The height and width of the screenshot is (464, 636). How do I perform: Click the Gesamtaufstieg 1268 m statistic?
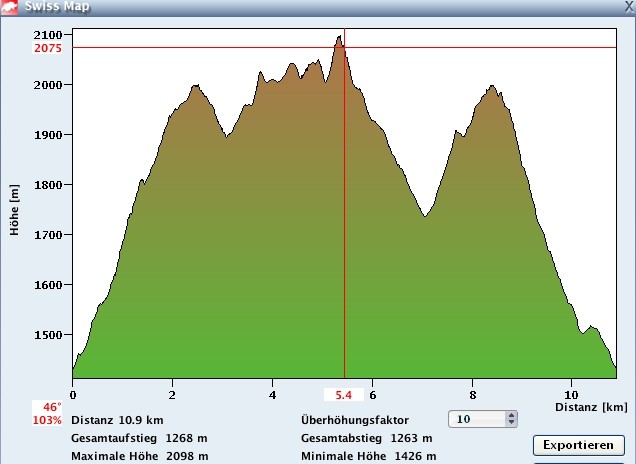point(139,438)
